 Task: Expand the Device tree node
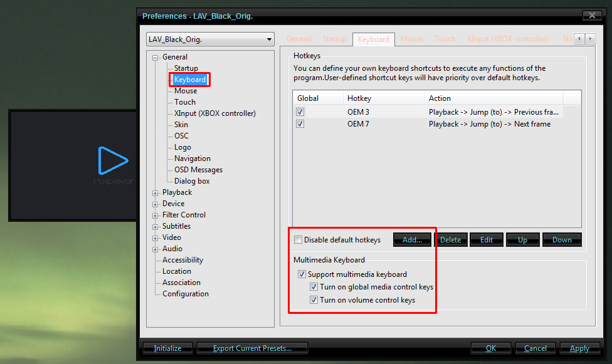(156, 204)
